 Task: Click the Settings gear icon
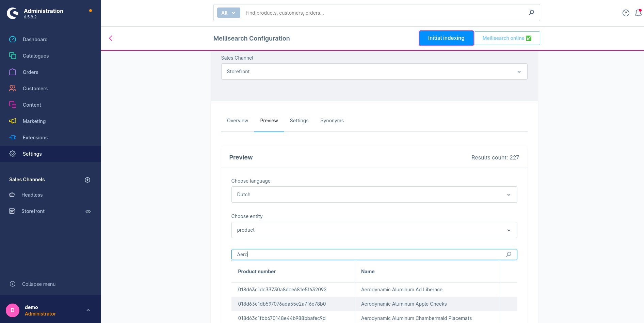[x=13, y=154]
